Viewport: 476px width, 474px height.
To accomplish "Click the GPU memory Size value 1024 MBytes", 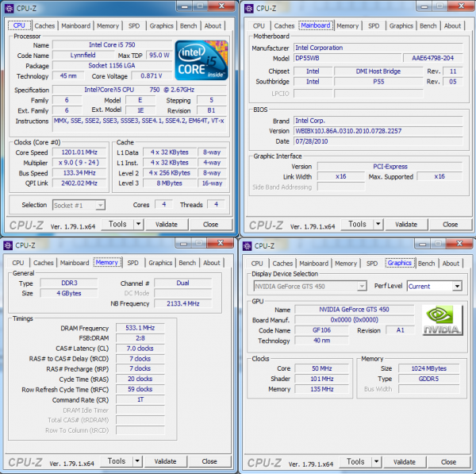I will pos(428,368).
